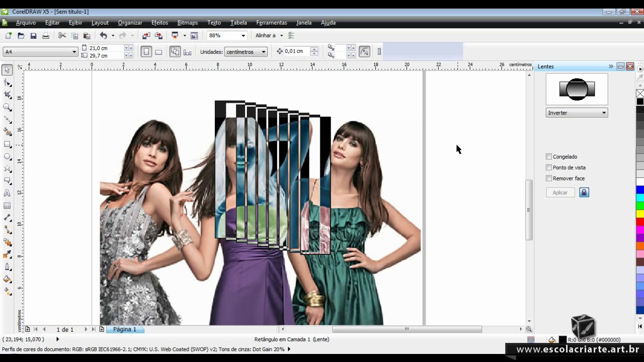Enable the Congelado checkbox

(x=549, y=157)
